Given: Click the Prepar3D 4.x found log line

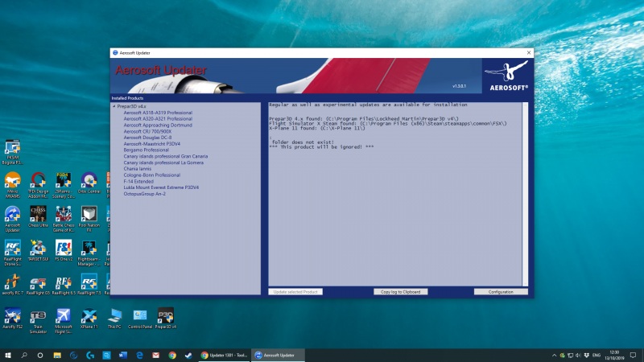Looking at the screenshot, I should point(364,118).
